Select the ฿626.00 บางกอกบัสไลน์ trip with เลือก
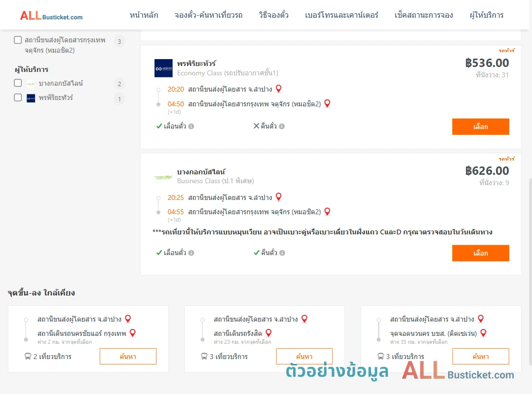Image resolution: width=532 pixels, height=394 pixels. point(480,253)
